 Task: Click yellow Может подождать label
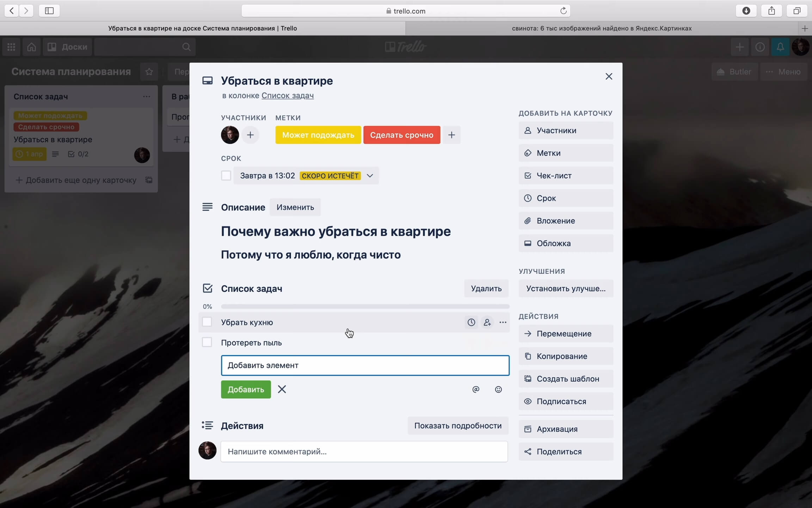(x=318, y=135)
